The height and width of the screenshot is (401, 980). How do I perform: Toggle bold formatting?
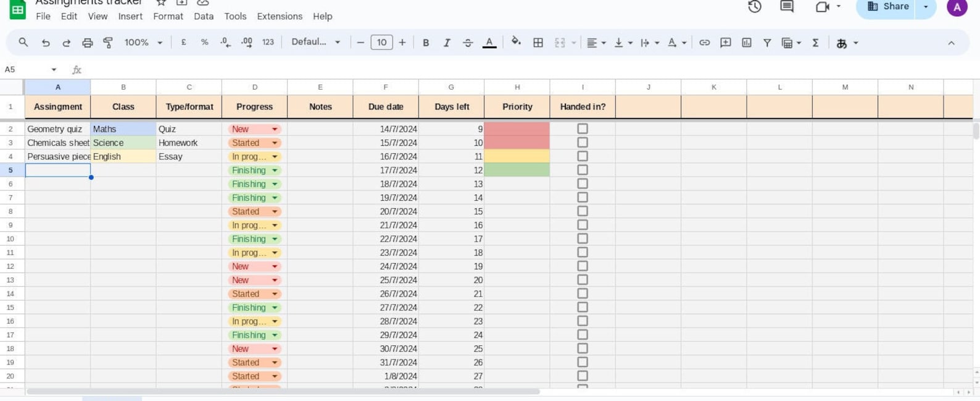click(x=426, y=43)
